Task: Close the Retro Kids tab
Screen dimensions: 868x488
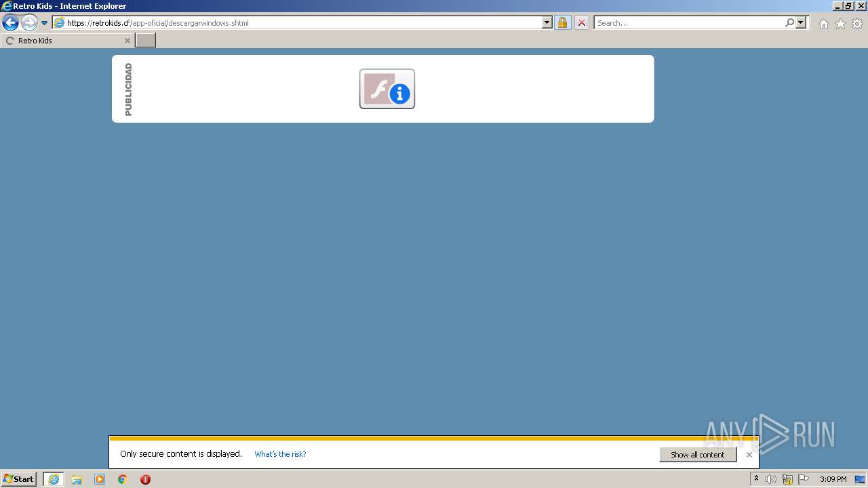Action: pyautogui.click(x=127, y=41)
